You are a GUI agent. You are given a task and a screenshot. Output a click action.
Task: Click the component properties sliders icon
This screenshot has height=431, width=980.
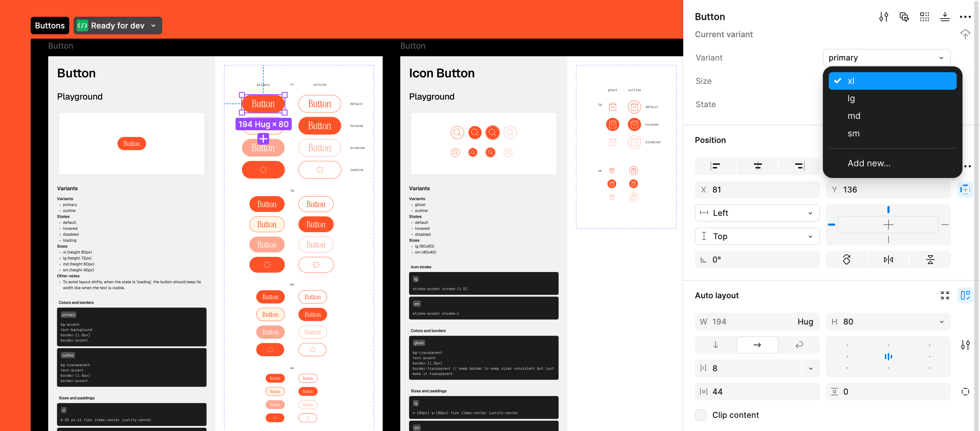(x=883, y=17)
